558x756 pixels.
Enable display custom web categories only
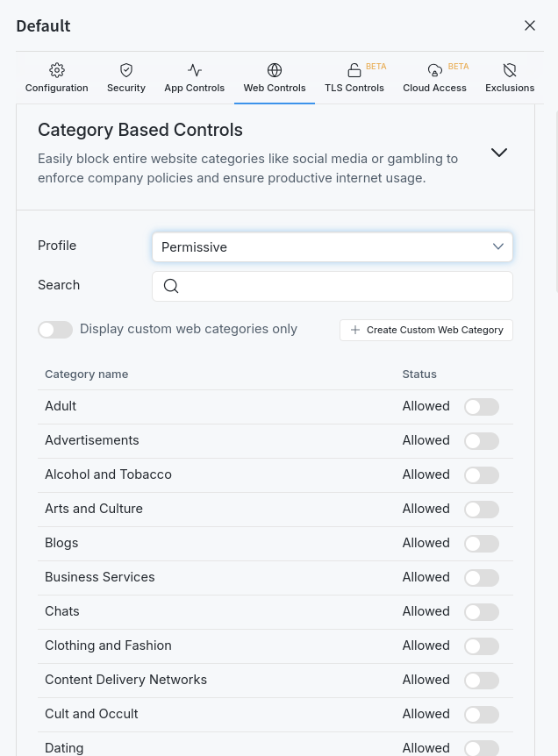55,330
